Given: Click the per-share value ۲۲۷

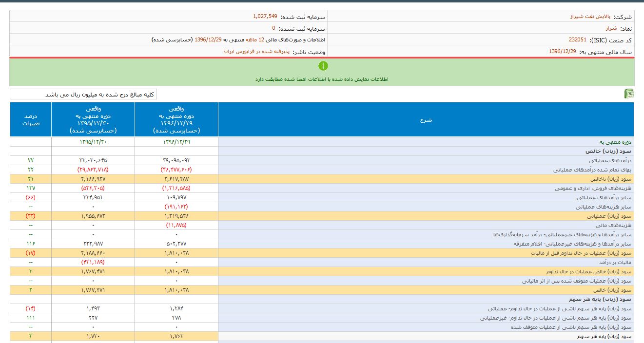Looking at the screenshot, I should click(x=93, y=318).
